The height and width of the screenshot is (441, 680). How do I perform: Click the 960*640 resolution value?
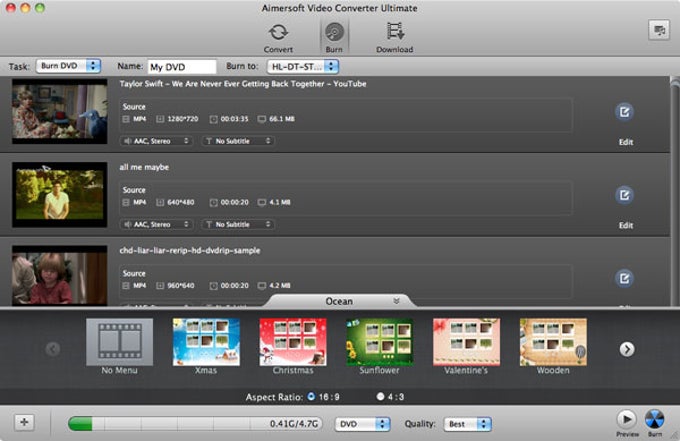coord(180,285)
